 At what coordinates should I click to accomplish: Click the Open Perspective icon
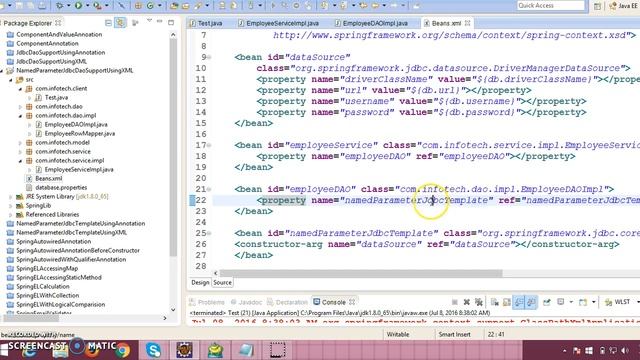(x=598, y=6)
